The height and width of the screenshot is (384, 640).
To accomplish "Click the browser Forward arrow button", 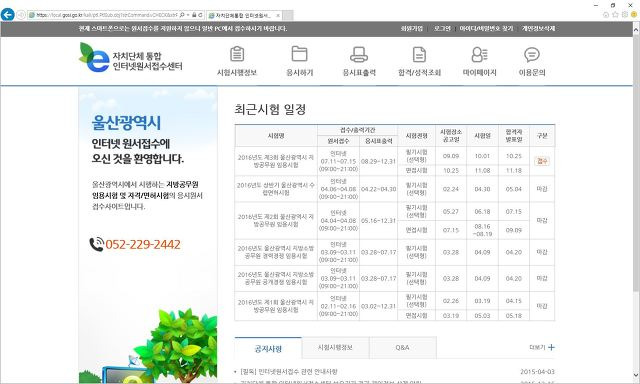I will coord(21,15).
